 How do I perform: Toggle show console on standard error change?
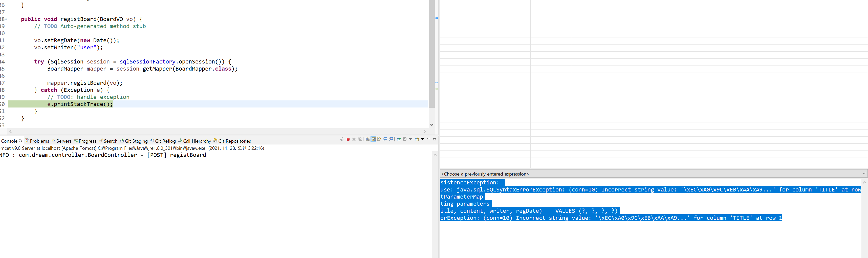coord(391,139)
